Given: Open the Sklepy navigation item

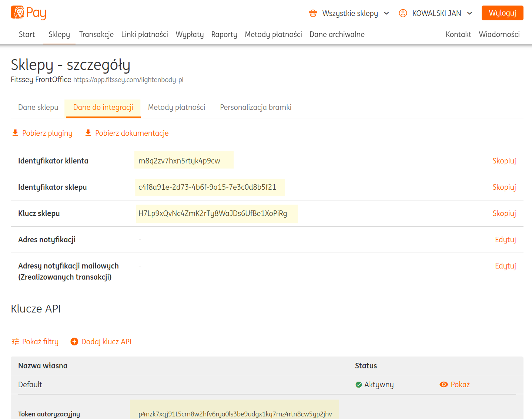Looking at the screenshot, I should coord(59,34).
